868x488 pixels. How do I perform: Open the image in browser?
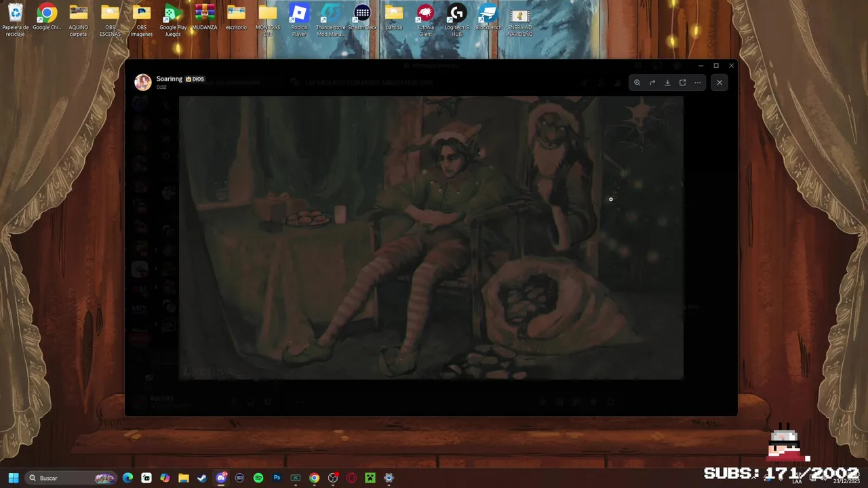pyautogui.click(x=682, y=83)
